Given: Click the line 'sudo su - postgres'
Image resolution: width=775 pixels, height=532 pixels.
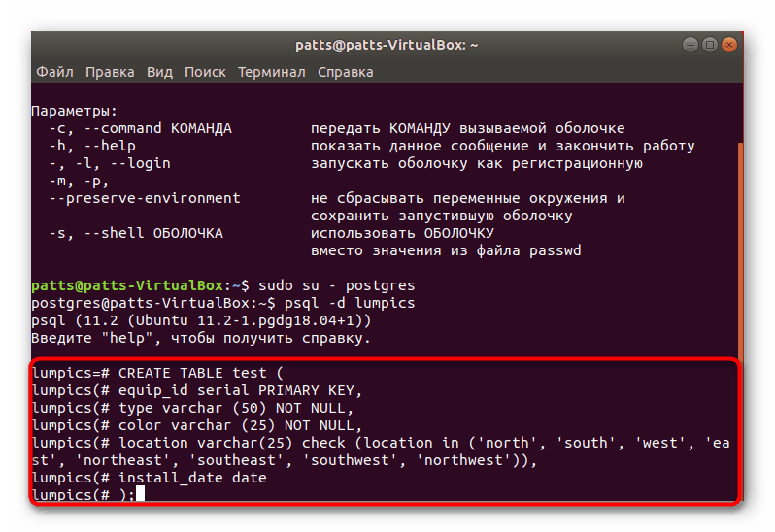Looking at the screenshot, I should (x=337, y=285).
